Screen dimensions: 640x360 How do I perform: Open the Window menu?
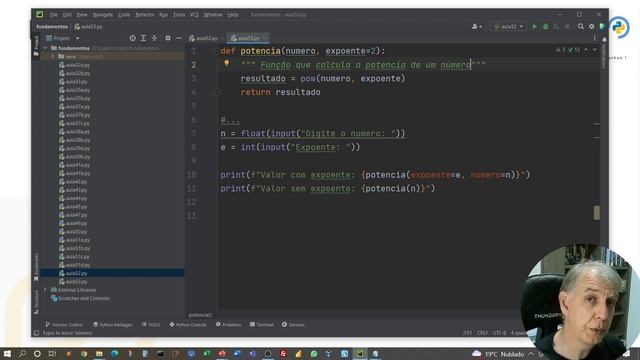tap(213, 15)
